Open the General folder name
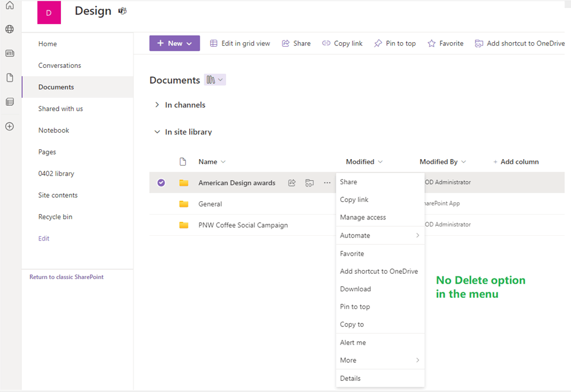 pos(210,204)
